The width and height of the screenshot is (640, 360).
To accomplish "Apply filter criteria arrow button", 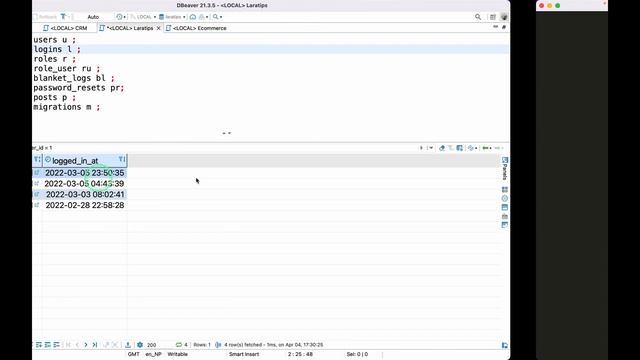I will click(422, 148).
